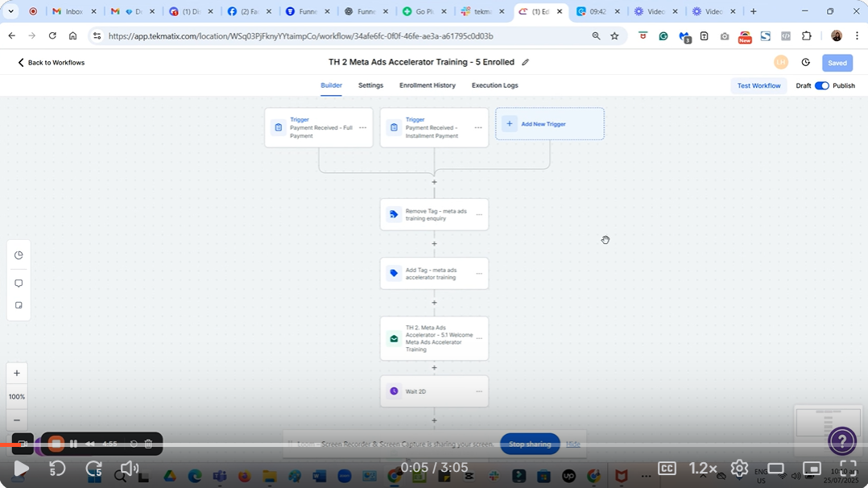This screenshot has height=488, width=868.
Task: Add step between triggers and Remove Tag
Action: point(434,182)
